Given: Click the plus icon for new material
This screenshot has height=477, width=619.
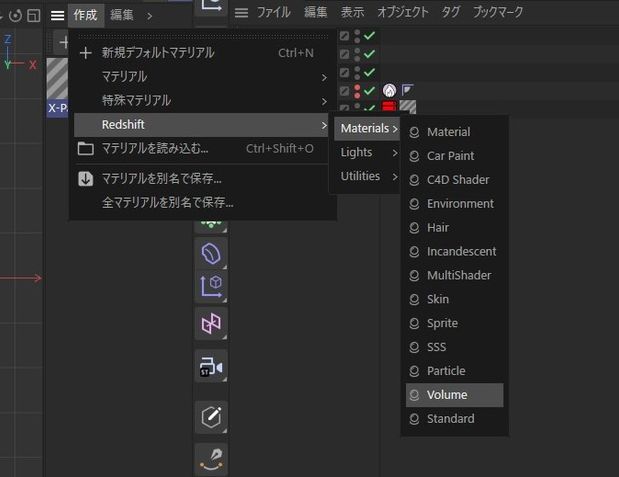Looking at the screenshot, I should pyautogui.click(x=86, y=53).
